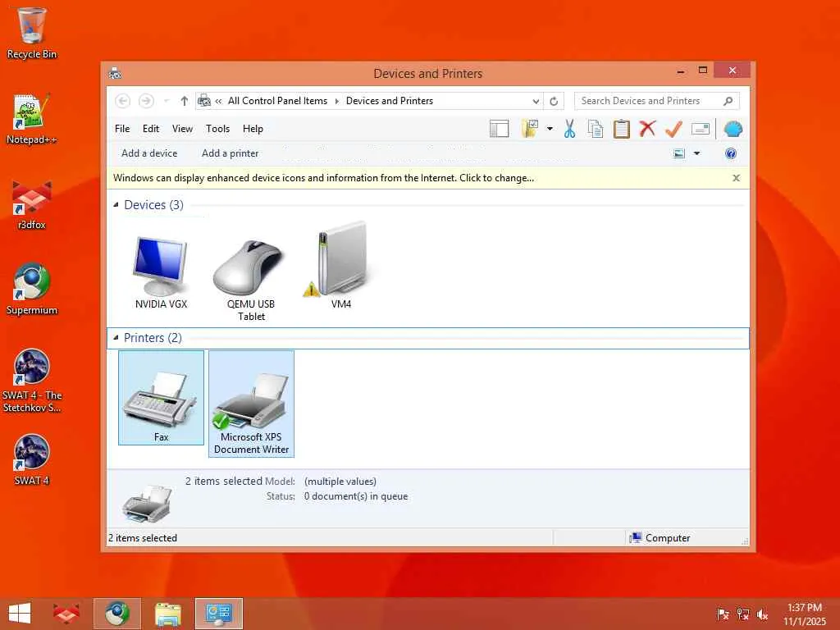Collapse the Printers (2) group
This screenshot has height=630, width=840.
tap(116, 337)
